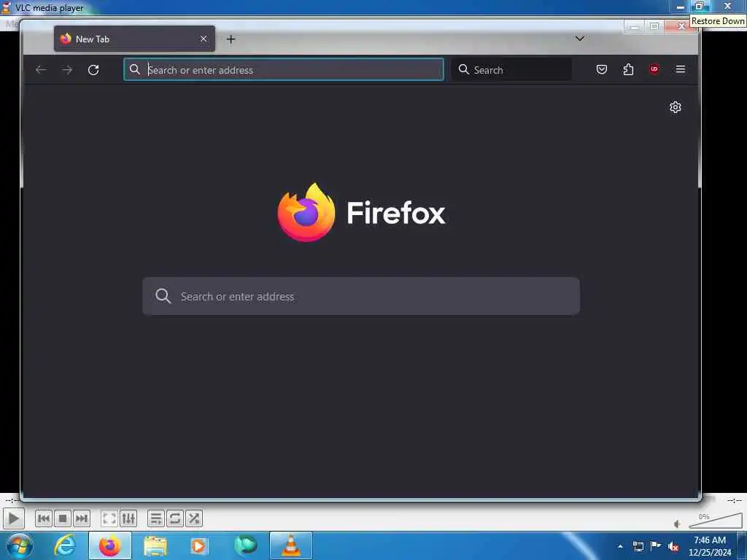This screenshot has height=560, width=747.
Task: Skip to previous media in VLC
Action: pos(43,518)
